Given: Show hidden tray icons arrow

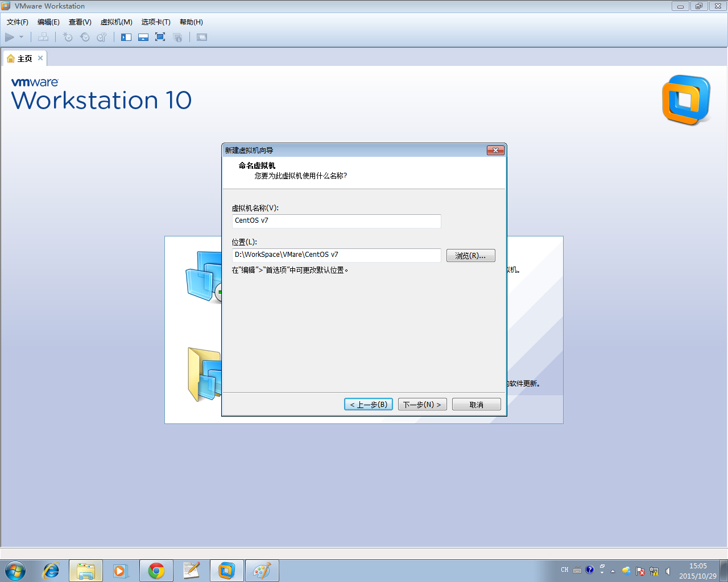Looking at the screenshot, I should tap(613, 571).
